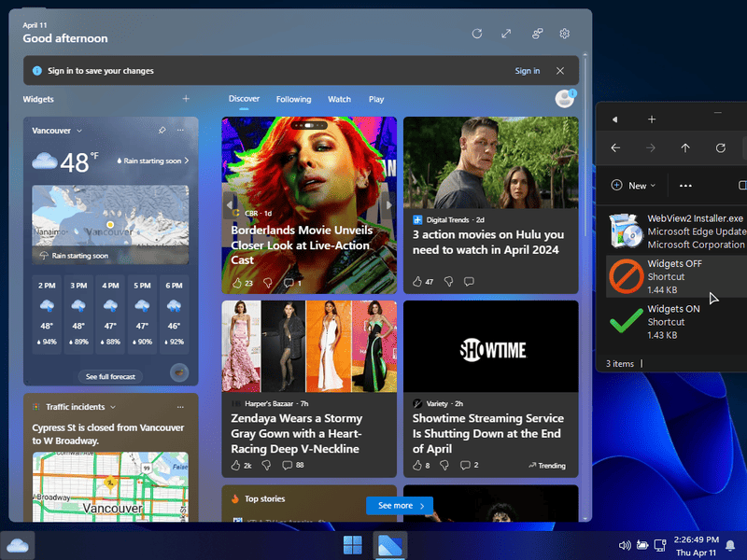
Task: Expand the Traffic incidents dropdown
Action: tap(113, 407)
